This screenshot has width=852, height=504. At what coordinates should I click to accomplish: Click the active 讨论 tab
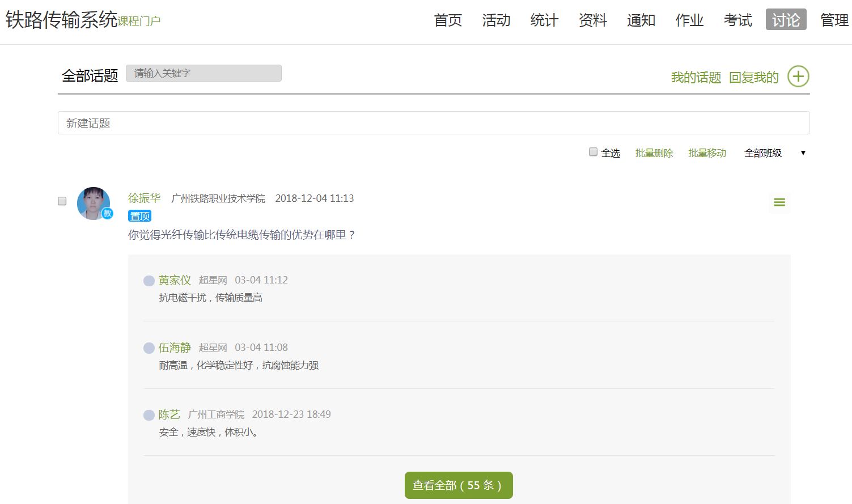click(x=786, y=20)
